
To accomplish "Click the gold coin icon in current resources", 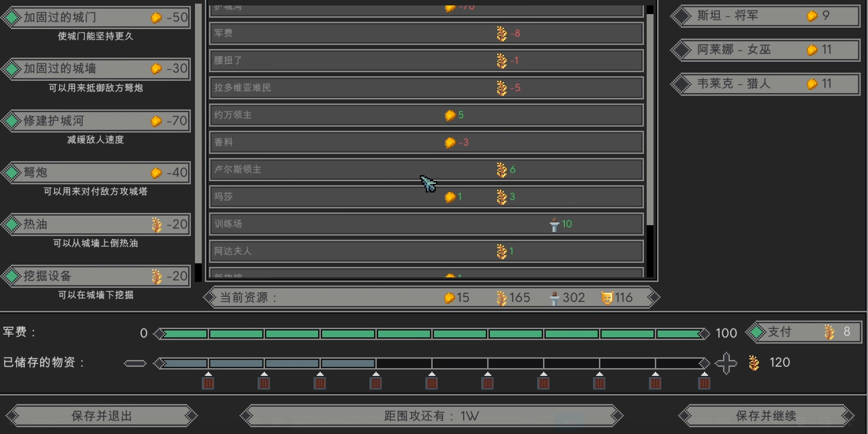I will tap(449, 298).
